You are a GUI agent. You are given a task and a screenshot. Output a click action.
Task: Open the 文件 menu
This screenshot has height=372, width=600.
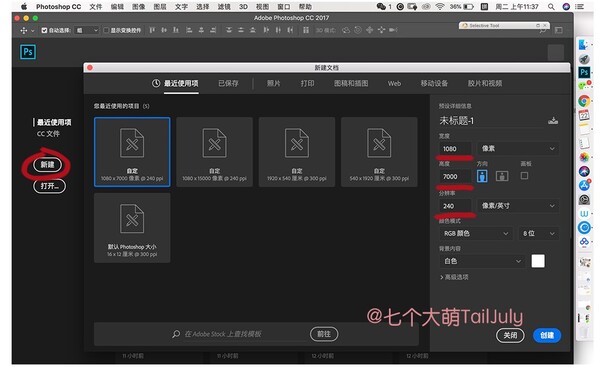tap(96, 7)
